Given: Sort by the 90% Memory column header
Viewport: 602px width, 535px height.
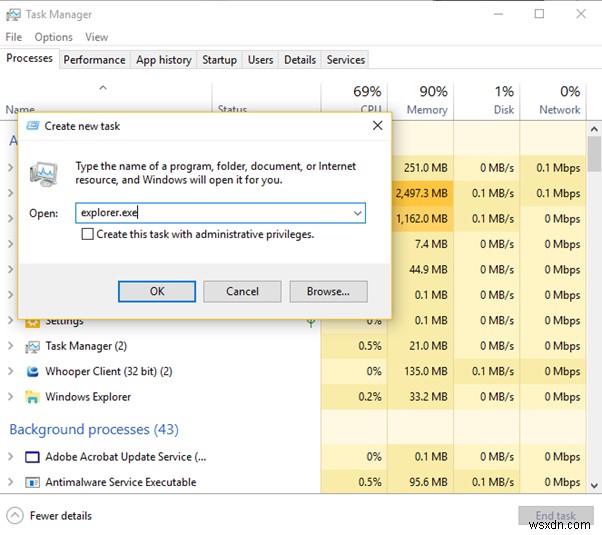Looking at the screenshot, I should 421,101.
